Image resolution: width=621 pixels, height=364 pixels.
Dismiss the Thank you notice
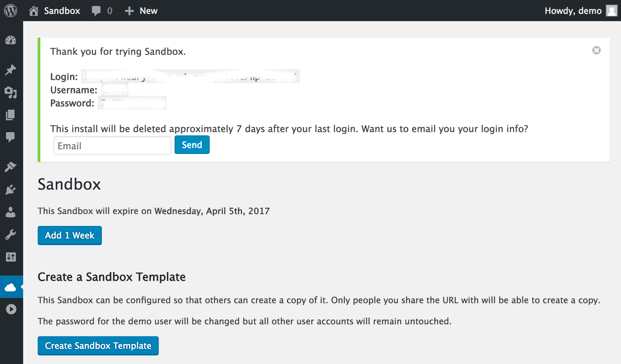point(597,50)
